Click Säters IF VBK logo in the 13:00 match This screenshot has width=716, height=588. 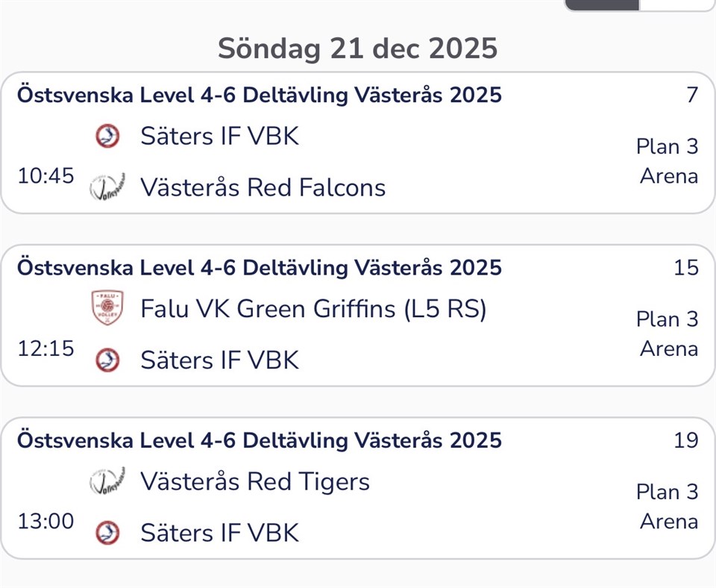tap(108, 533)
